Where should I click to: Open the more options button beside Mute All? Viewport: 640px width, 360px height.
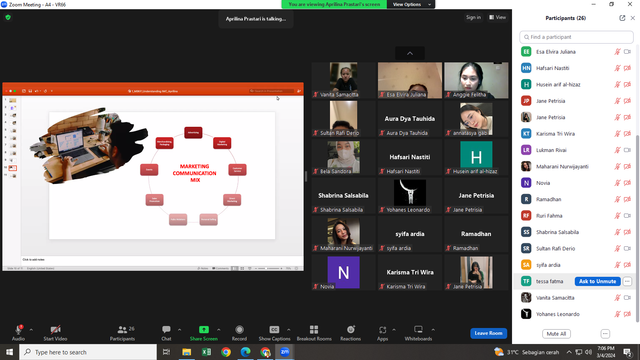[605, 334]
